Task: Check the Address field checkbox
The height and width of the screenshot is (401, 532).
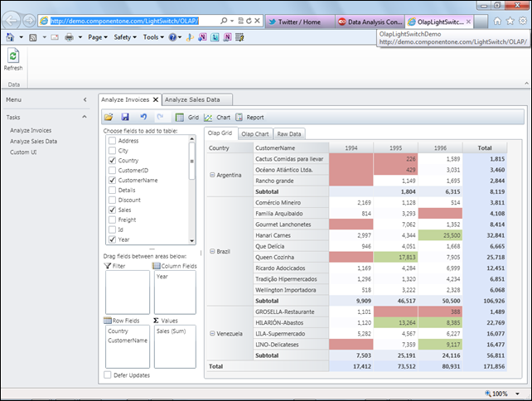Action: click(x=112, y=141)
